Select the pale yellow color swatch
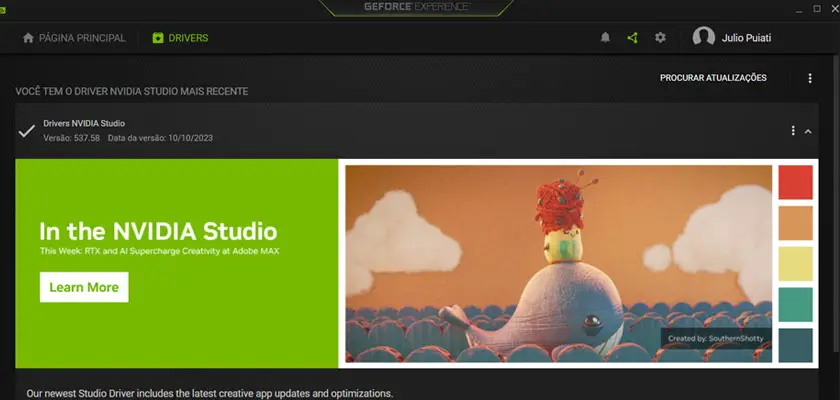840x400 pixels. [x=795, y=263]
